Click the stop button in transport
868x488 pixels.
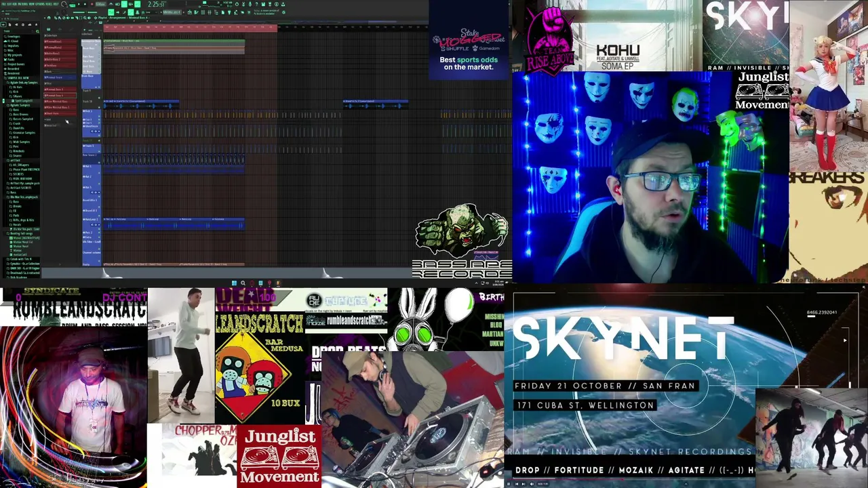pos(85,4)
